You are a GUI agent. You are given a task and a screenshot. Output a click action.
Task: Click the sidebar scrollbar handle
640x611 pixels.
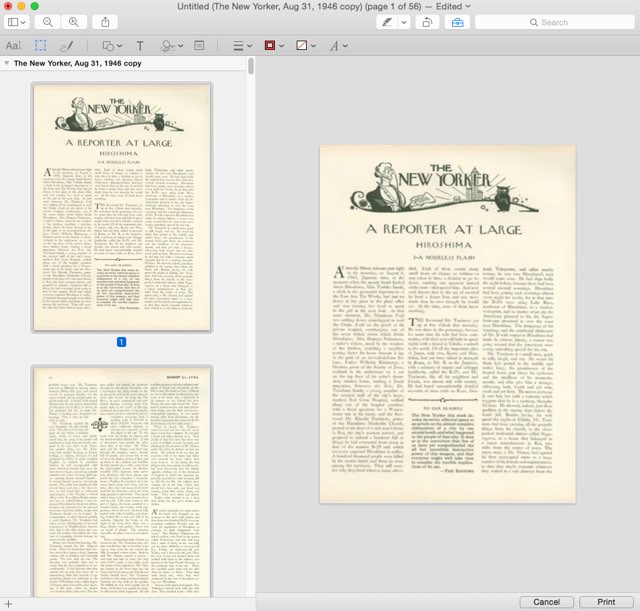pos(251,66)
